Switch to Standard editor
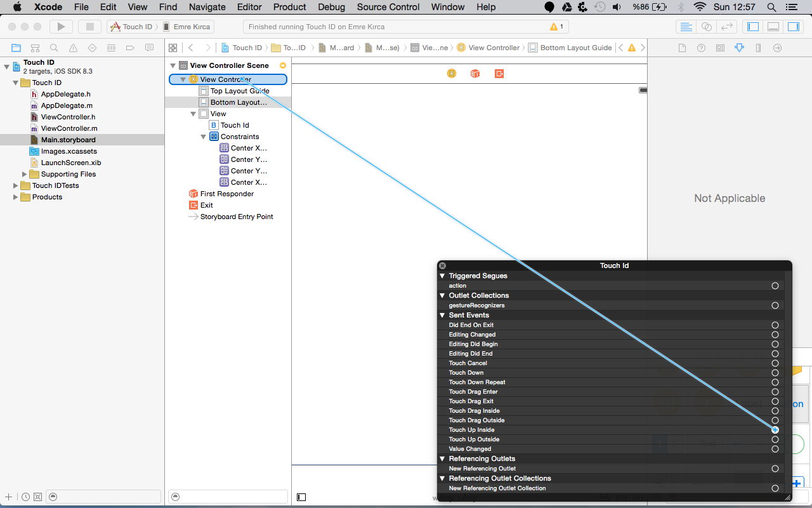812x508 pixels. click(x=686, y=27)
